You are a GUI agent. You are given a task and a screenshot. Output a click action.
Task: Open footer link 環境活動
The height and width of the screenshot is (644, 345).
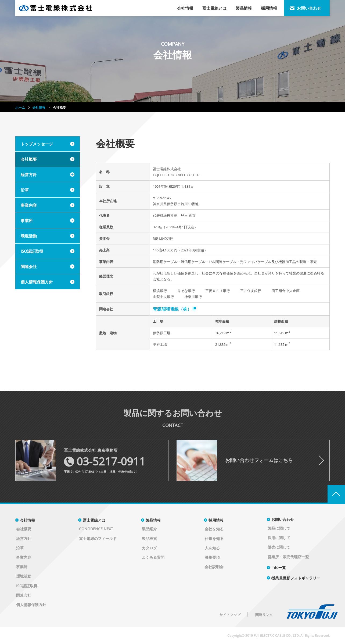tap(24, 576)
